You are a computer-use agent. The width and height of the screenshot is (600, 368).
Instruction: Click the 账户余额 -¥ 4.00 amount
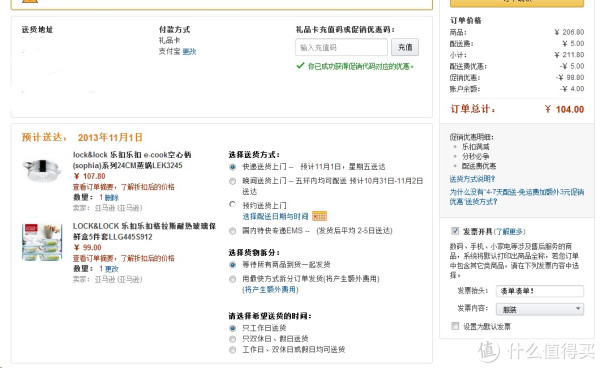pos(572,89)
